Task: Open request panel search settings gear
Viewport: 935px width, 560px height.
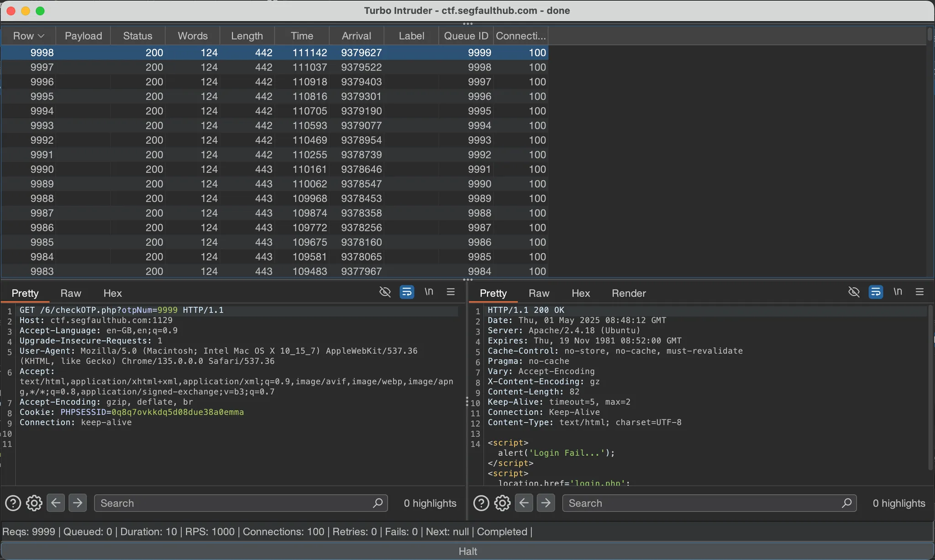Action: pyautogui.click(x=34, y=503)
